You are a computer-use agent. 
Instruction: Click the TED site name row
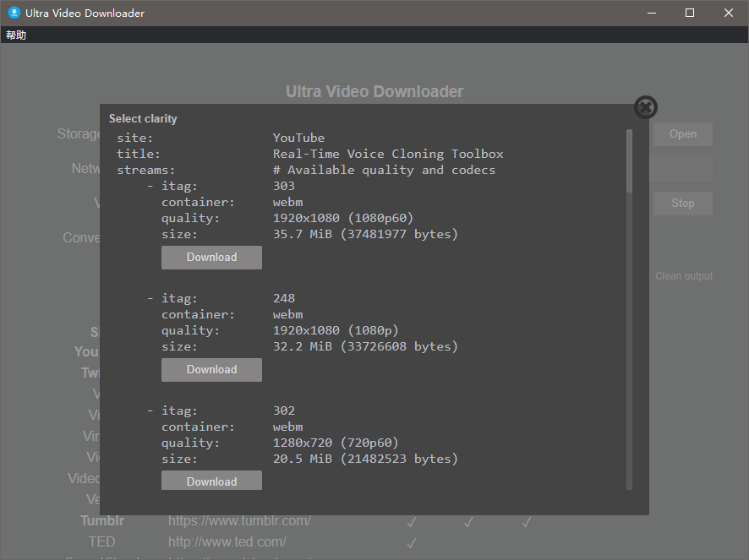tap(101, 542)
